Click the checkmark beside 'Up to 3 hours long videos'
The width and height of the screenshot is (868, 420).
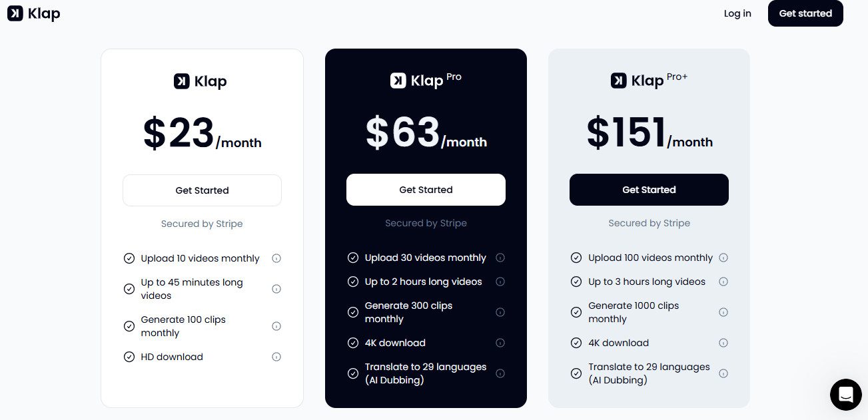(576, 282)
